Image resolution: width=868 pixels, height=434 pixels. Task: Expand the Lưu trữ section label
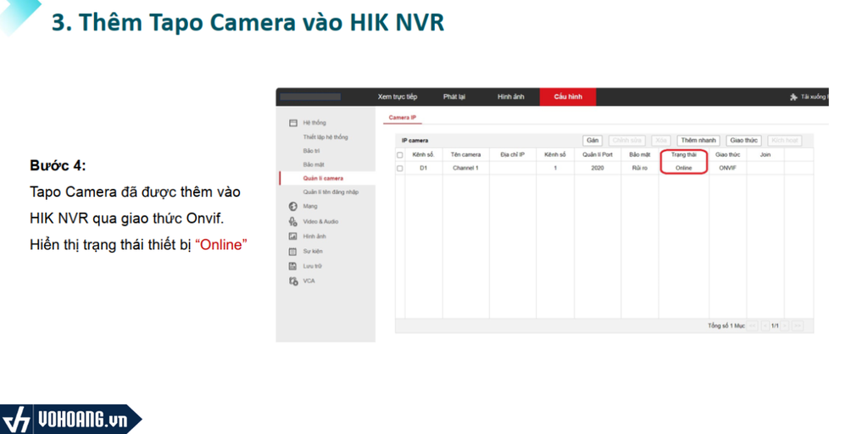point(312,266)
